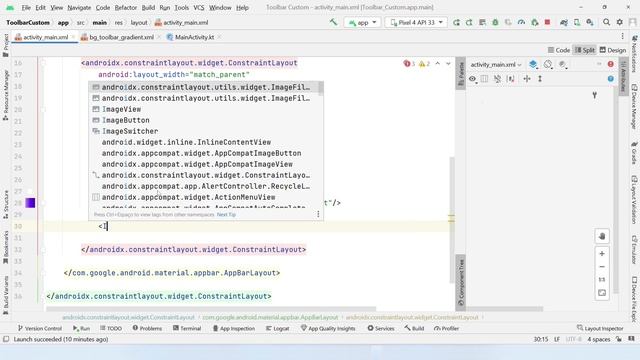Click the Pan hand icon in preview

[x=602, y=236]
